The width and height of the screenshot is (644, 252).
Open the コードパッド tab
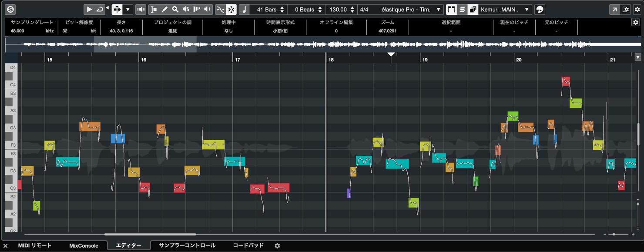(248, 245)
